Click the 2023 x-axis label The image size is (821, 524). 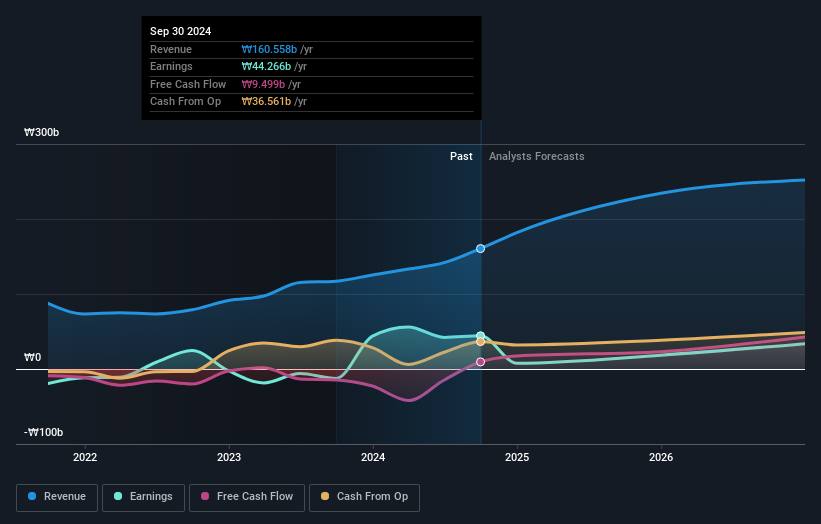(x=229, y=457)
